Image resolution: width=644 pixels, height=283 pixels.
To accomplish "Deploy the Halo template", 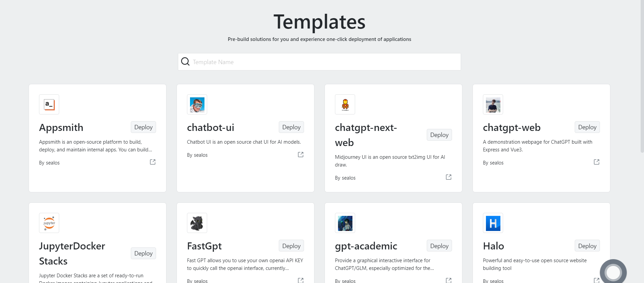I will point(587,246).
